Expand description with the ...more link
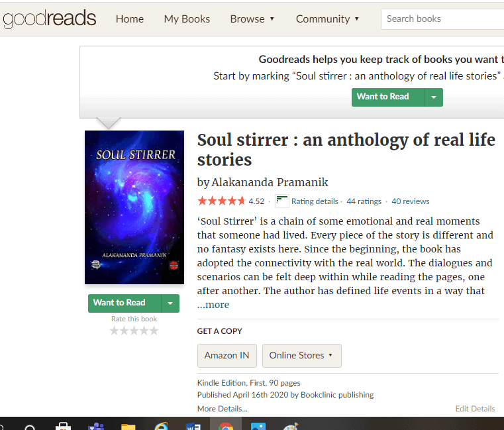This screenshot has width=504, height=430. 213,305
